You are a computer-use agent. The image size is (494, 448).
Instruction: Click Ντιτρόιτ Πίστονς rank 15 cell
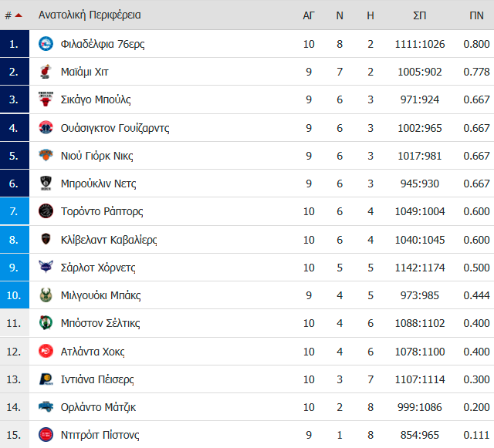pos(15,435)
